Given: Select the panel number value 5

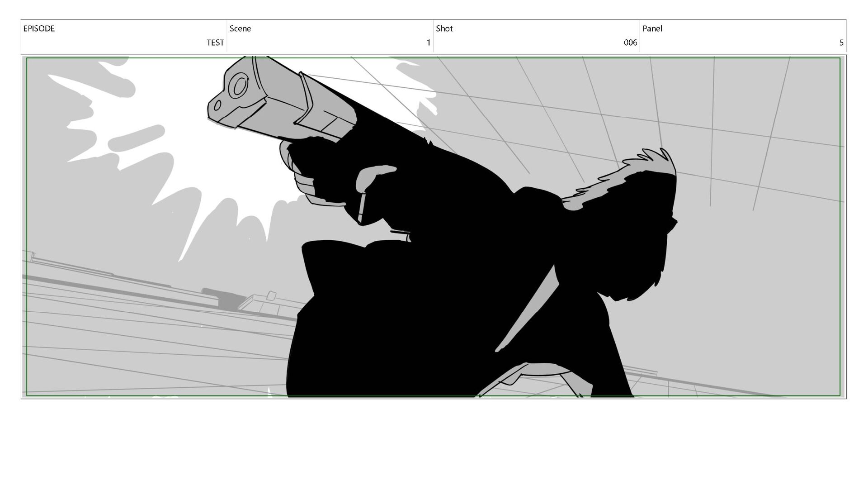Looking at the screenshot, I should pos(841,43).
